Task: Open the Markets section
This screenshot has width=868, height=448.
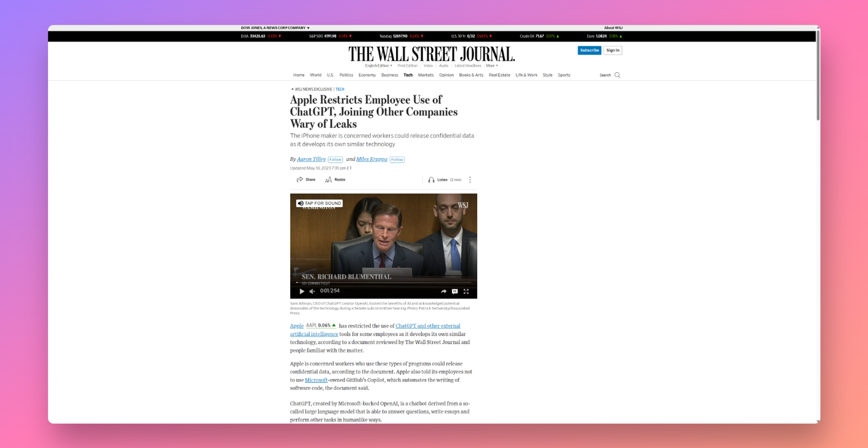Action: 426,75
